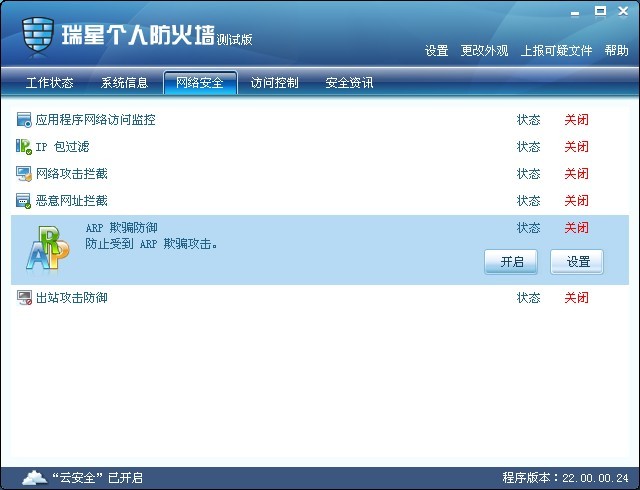Click 关闭 status of 出站攻击防御
640x490 pixels.
click(x=576, y=298)
